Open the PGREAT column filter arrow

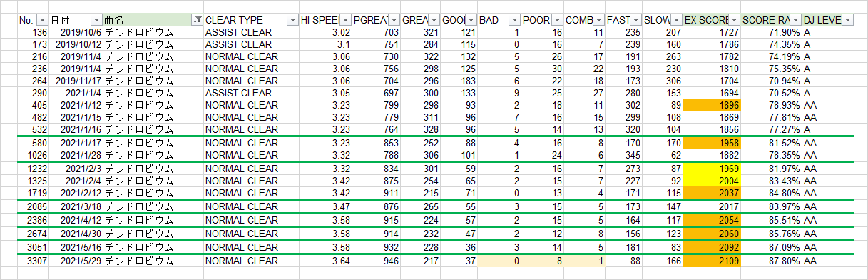click(x=393, y=20)
